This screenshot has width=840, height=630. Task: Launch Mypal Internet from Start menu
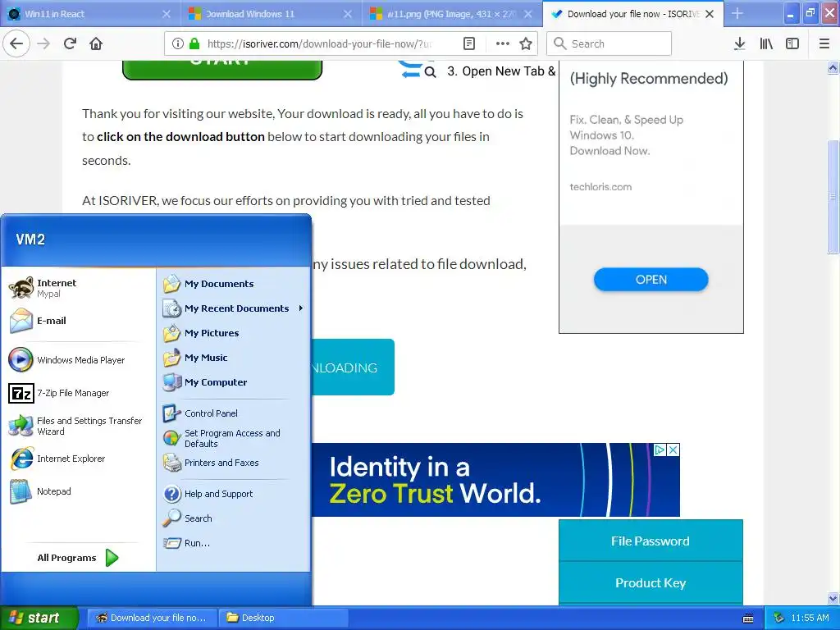(x=79, y=288)
